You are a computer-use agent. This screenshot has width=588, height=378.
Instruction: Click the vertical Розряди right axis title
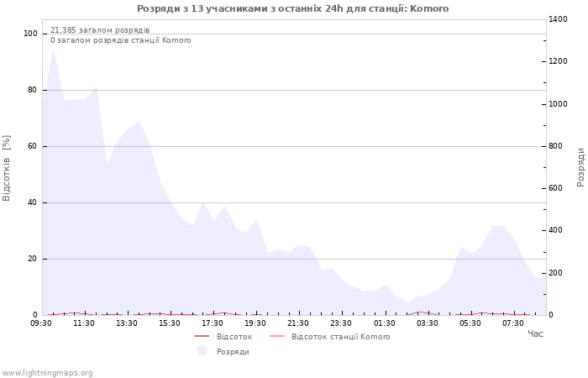click(x=580, y=167)
